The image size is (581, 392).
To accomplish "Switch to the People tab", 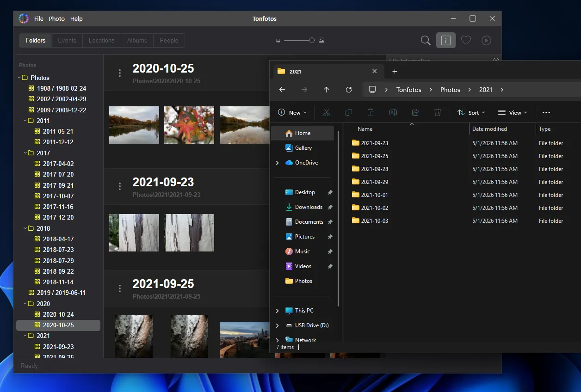I will pyautogui.click(x=169, y=41).
